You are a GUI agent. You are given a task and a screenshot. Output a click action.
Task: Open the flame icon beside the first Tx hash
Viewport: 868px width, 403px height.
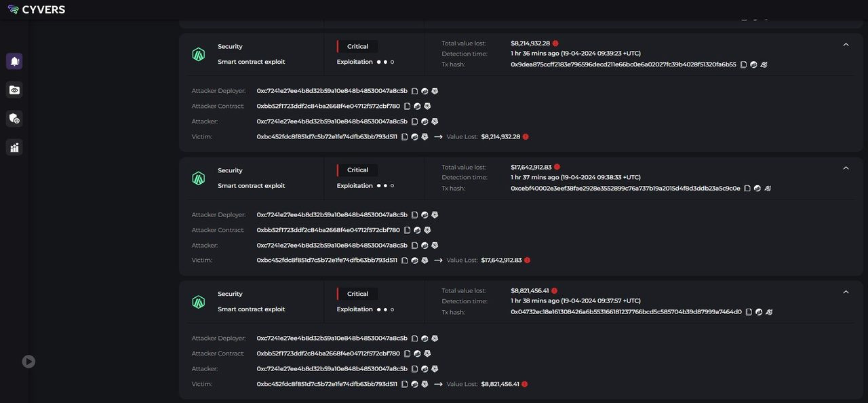764,64
